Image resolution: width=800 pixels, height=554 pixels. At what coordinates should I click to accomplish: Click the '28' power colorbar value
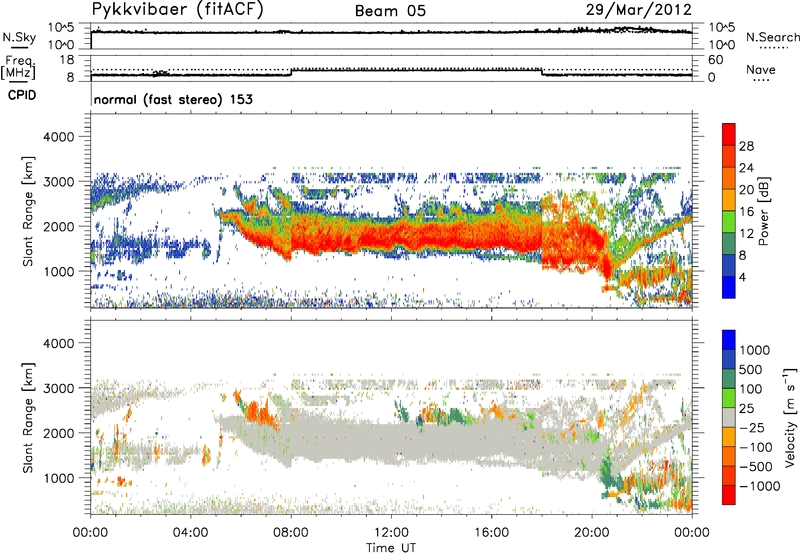(x=746, y=146)
